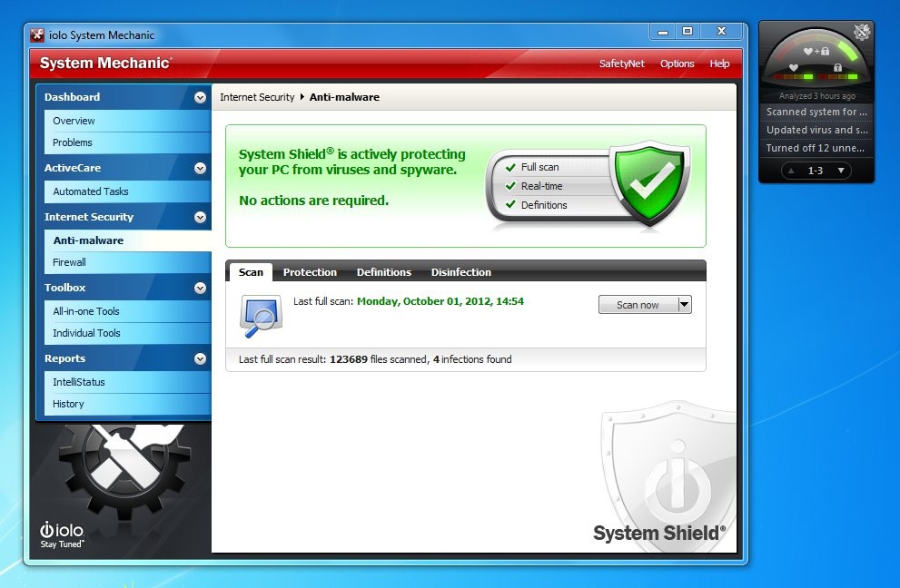Click the previous arrow in gadget pager
Image resolution: width=900 pixels, height=588 pixels.
pyautogui.click(x=792, y=171)
